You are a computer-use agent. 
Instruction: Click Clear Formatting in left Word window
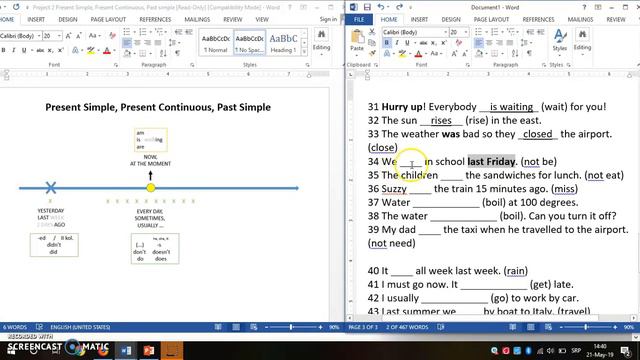(x=112, y=36)
